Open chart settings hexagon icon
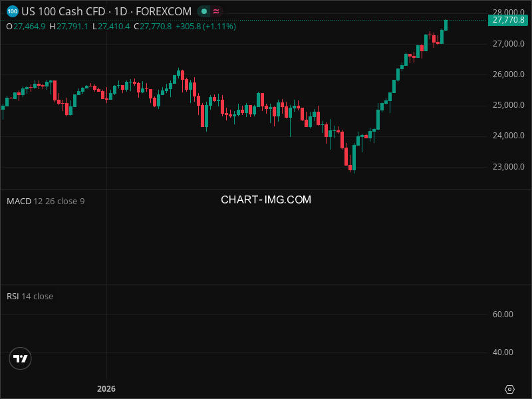The image size is (532, 399). tap(509, 389)
